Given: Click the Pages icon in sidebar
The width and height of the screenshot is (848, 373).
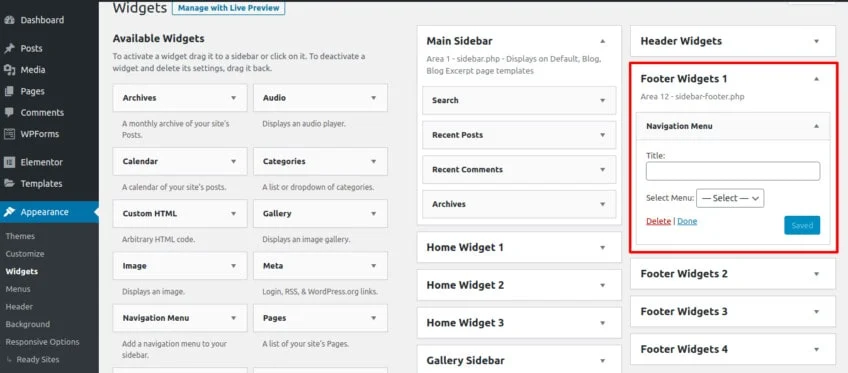Looking at the screenshot, I should [x=9, y=91].
